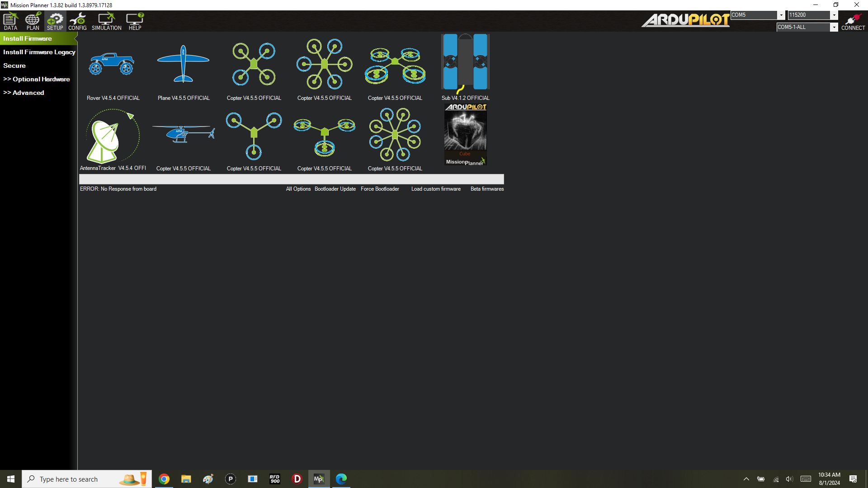Open the PLAN screen from the toolbar
The height and width of the screenshot is (488, 868).
(33, 21)
